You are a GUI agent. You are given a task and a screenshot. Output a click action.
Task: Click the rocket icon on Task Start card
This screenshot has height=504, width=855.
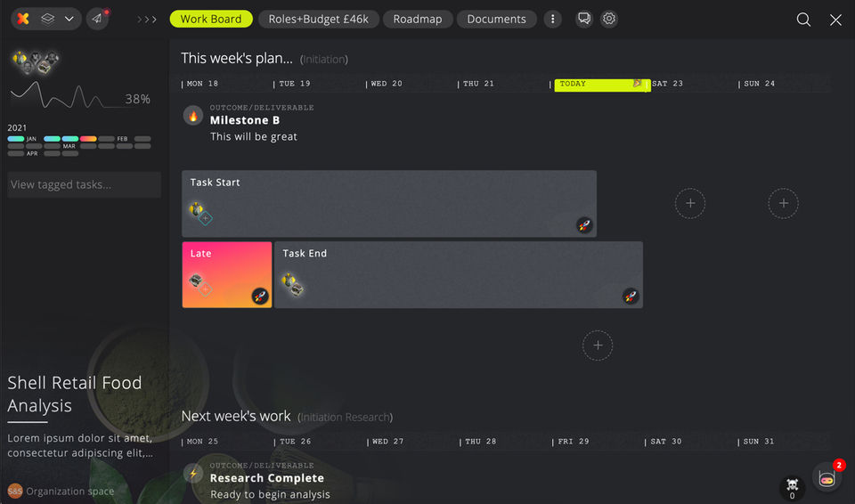pos(584,225)
